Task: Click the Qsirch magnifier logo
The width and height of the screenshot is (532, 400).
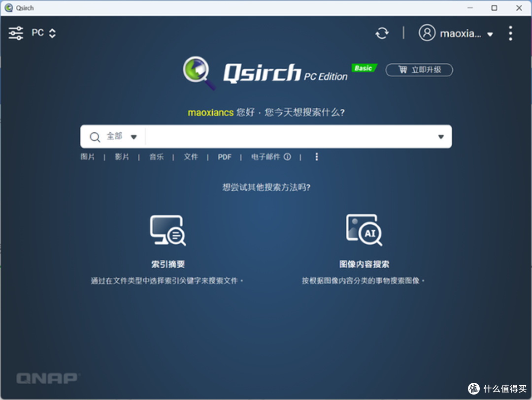Action: coord(199,72)
